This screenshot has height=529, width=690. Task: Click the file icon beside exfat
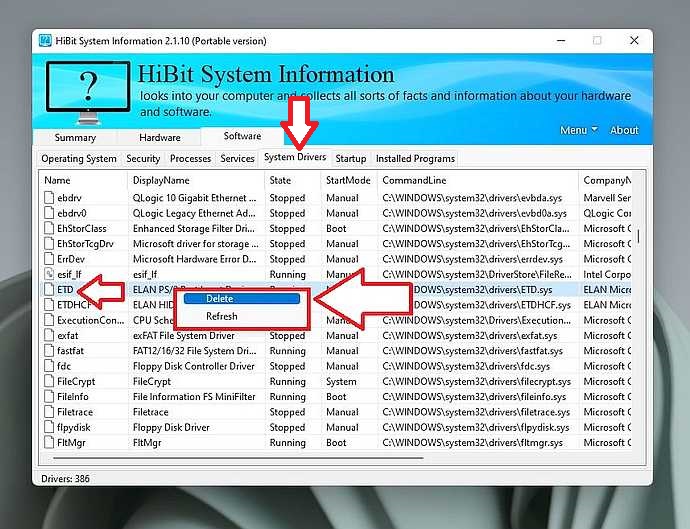coord(49,335)
